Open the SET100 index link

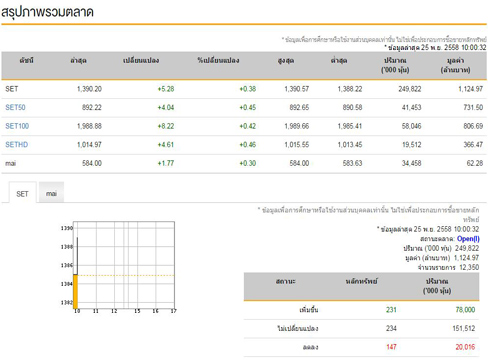(17, 126)
